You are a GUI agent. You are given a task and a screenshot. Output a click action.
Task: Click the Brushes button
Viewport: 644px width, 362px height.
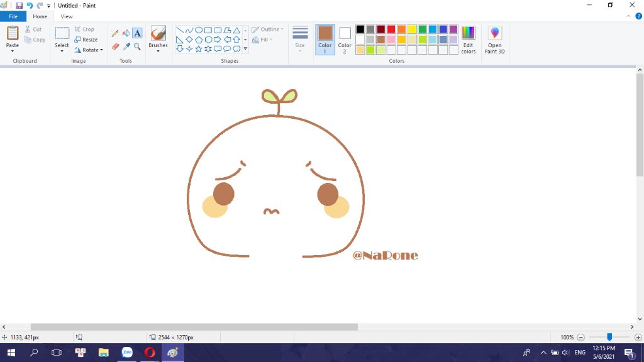click(158, 36)
